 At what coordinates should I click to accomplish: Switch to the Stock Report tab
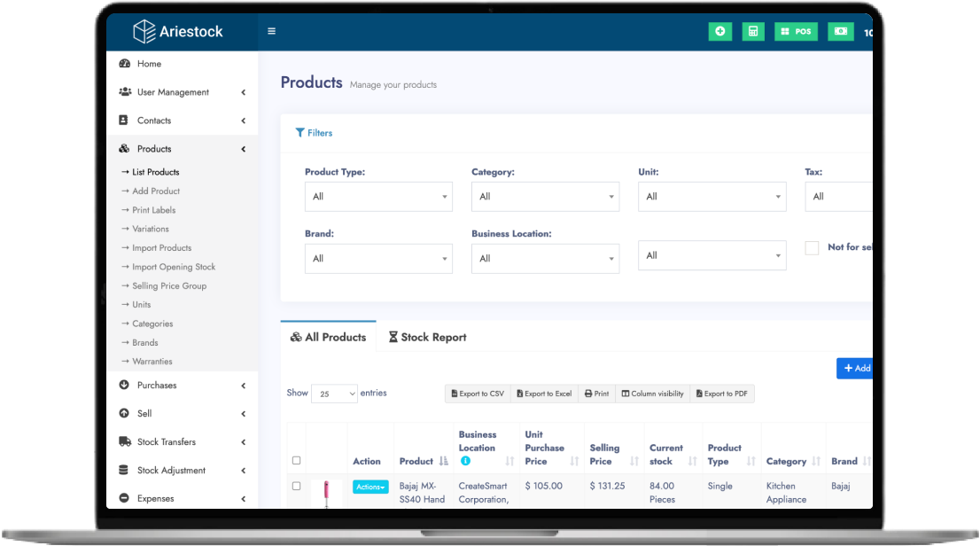point(427,337)
